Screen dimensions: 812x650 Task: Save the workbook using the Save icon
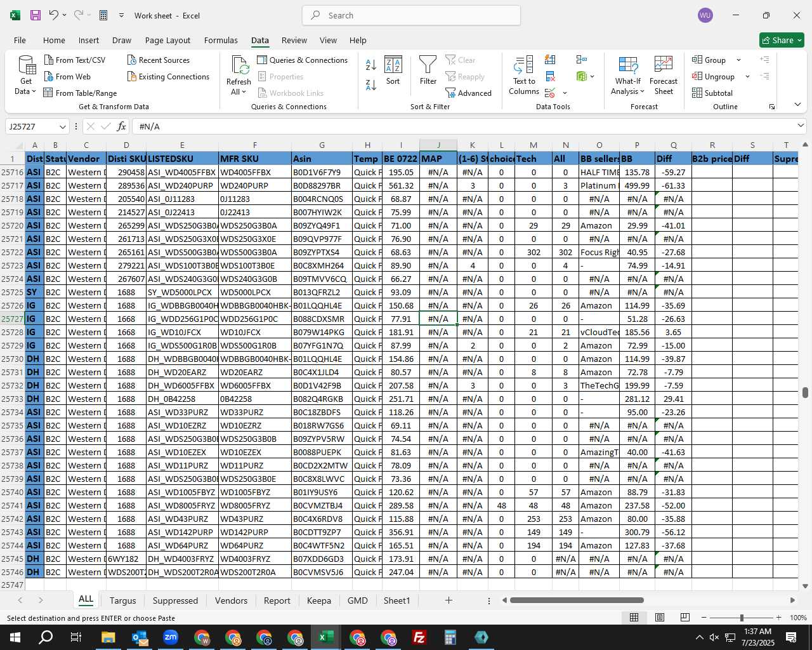(x=36, y=15)
